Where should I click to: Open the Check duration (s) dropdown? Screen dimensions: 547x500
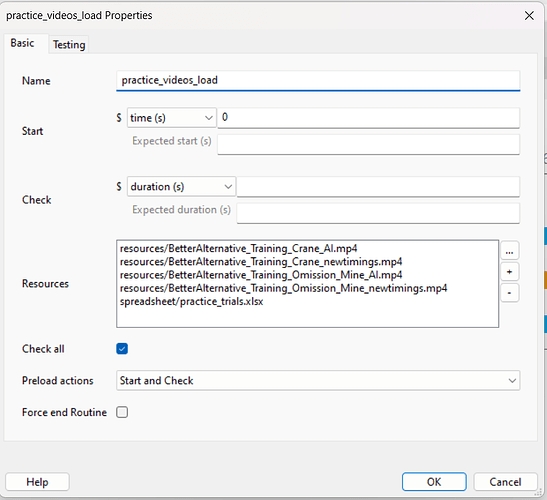click(x=181, y=187)
